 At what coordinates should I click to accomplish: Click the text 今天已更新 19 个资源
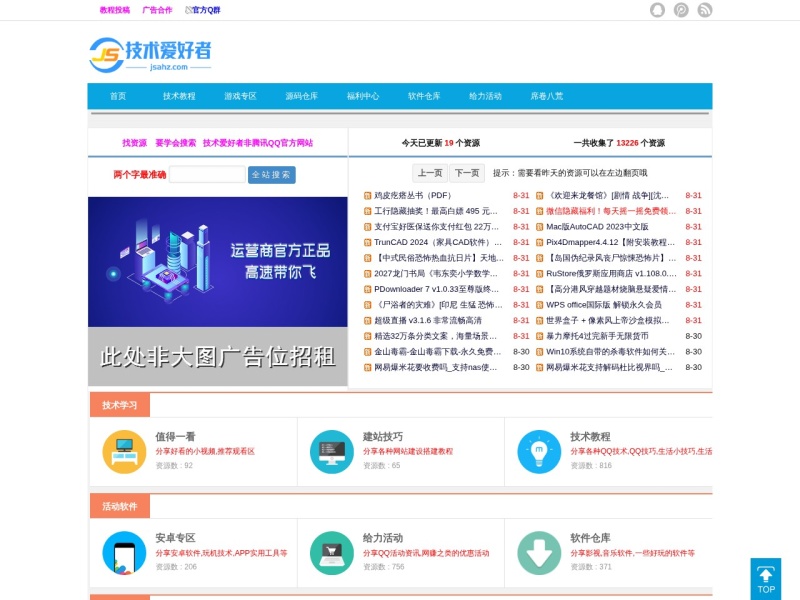pos(441,143)
